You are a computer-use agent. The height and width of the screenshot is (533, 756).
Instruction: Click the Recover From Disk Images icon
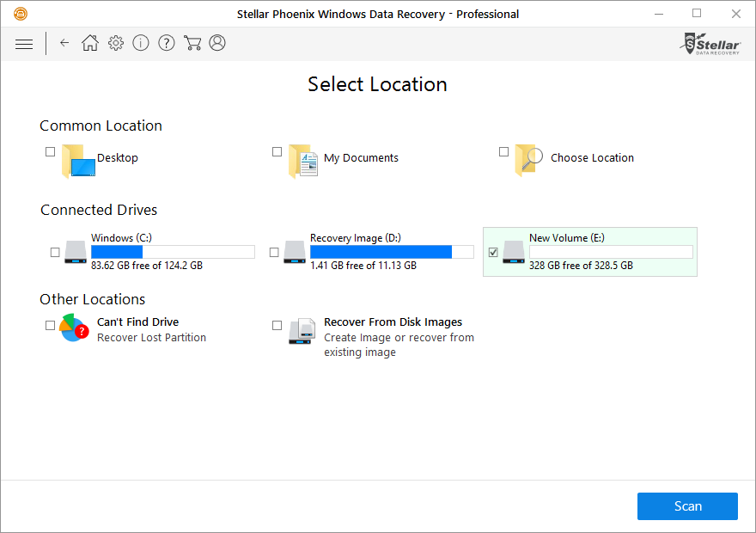302,331
